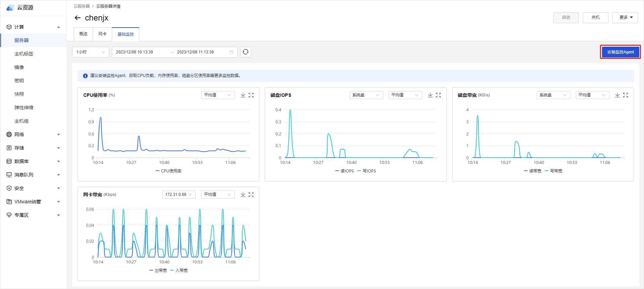Viewport: 644px width, 289px height.
Task: Toggle the 读IOPS legend series
Action: coord(345,171)
